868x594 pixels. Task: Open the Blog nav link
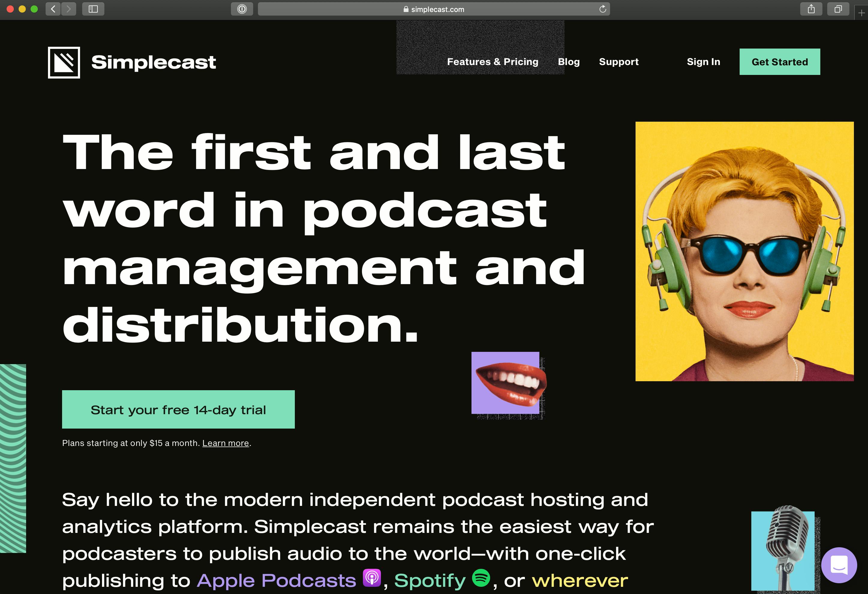[x=569, y=61]
